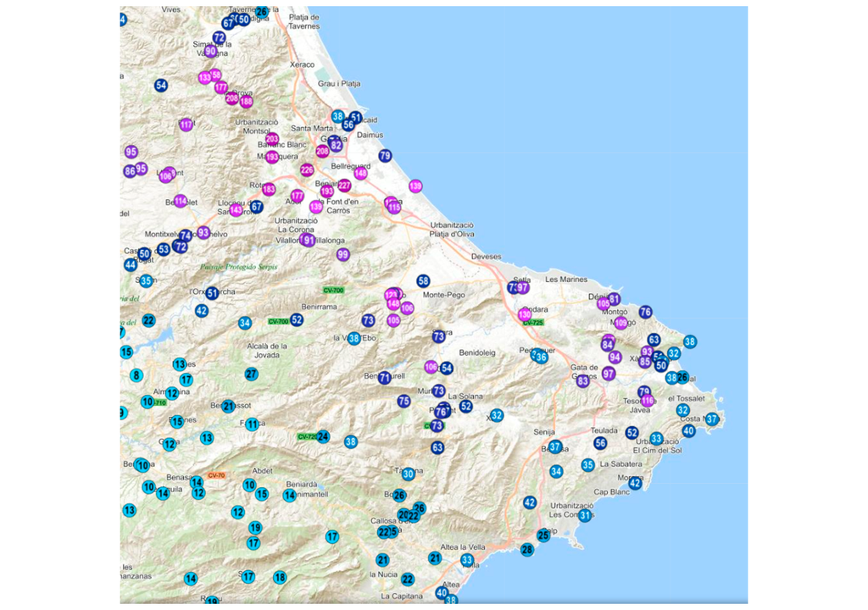
Task: Click the orange CV-70 road badge
Action: (x=216, y=475)
